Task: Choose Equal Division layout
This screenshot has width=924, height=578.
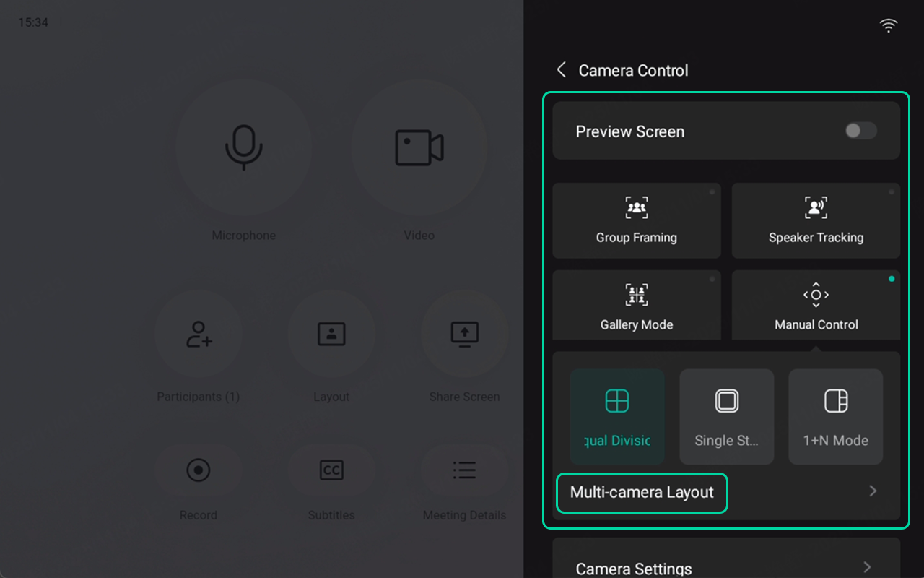Action: pos(617,417)
